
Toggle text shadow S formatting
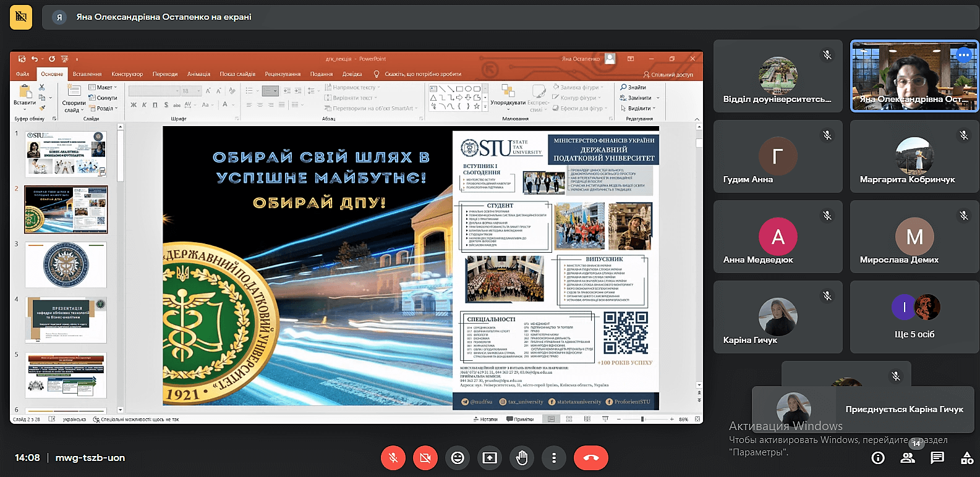click(166, 105)
